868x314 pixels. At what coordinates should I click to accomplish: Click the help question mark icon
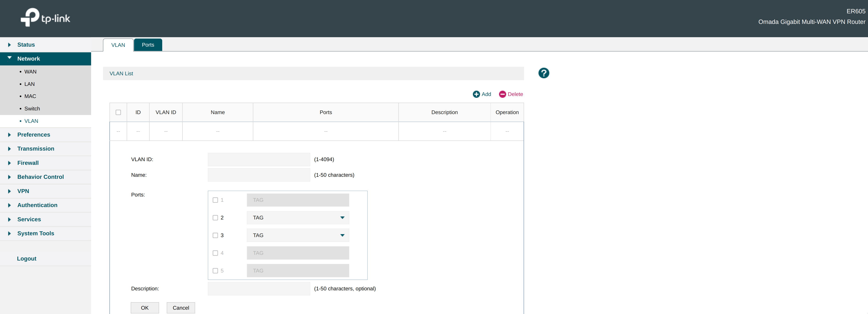click(x=544, y=73)
